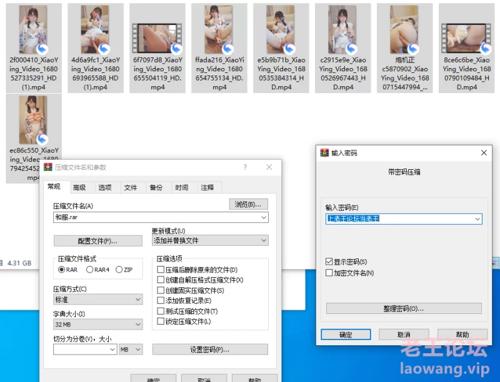The image size is (500, 382).
Task: Select the ec86c550_XiaoYing file thumbnail
Action: (x=33, y=120)
